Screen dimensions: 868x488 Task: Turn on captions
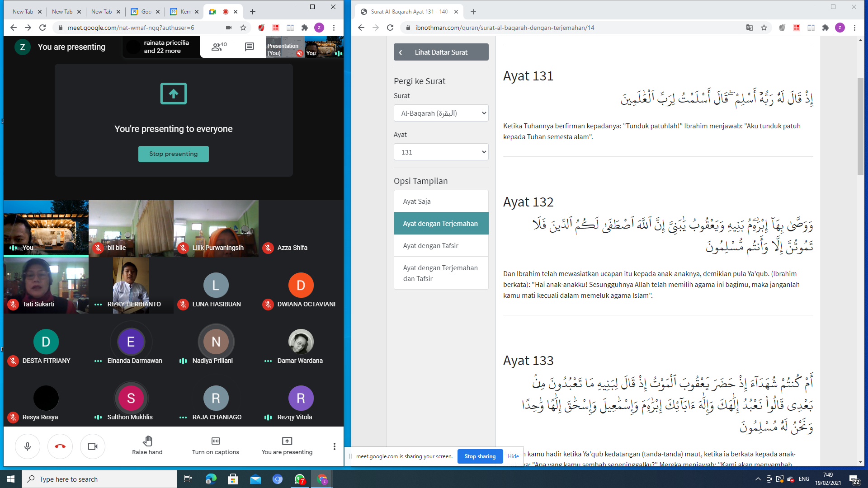click(x=215, y=446)
